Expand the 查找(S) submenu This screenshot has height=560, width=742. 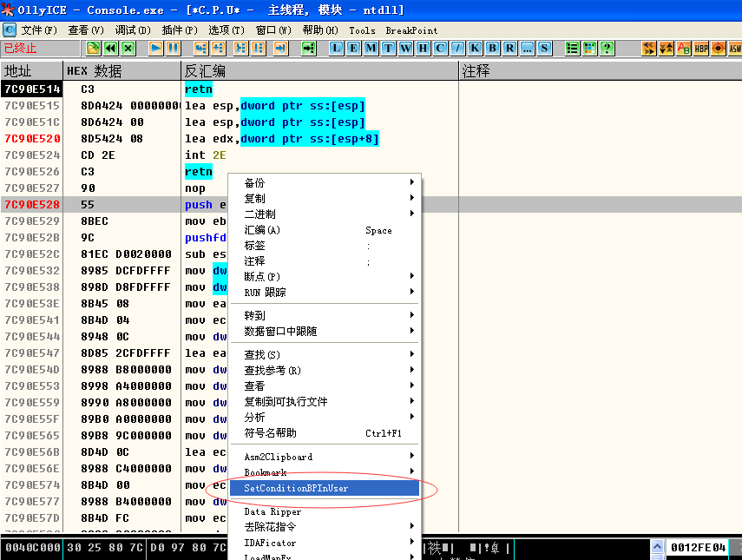(325, 354)
